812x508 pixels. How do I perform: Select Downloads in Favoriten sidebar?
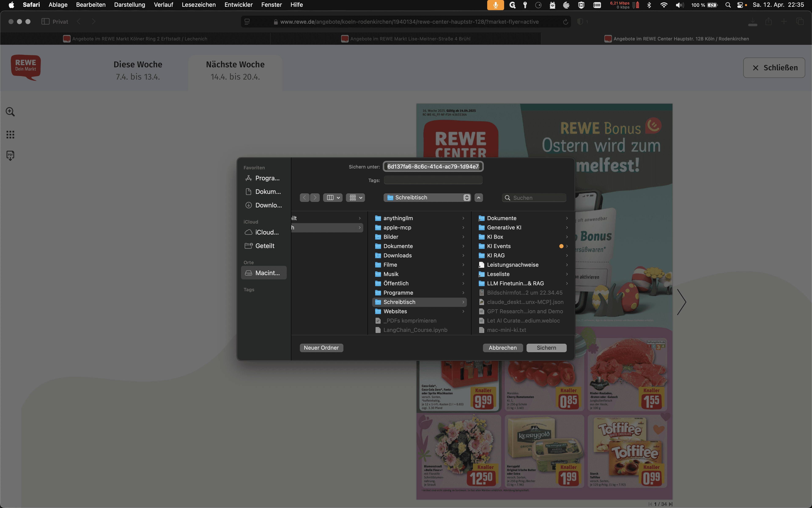tap(264, 205)
